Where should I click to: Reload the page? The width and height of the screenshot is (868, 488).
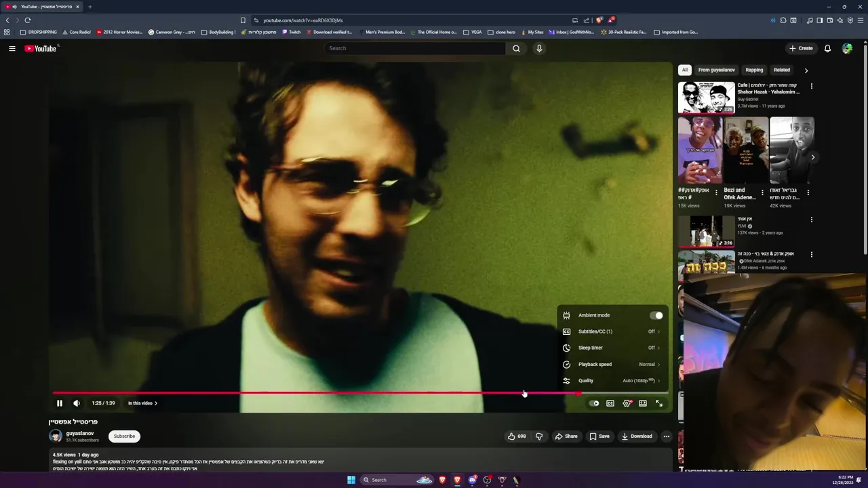[28, 20]
